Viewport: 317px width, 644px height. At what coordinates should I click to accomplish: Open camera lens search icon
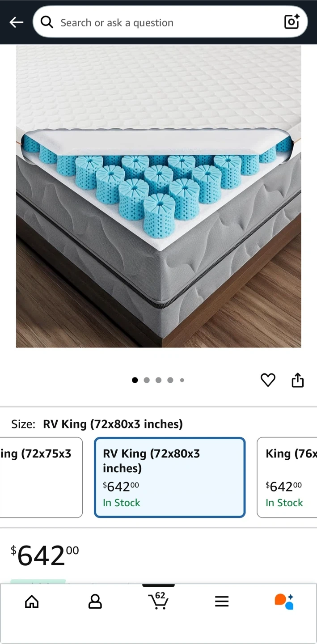pyautogui.click(x=292, y=21)
